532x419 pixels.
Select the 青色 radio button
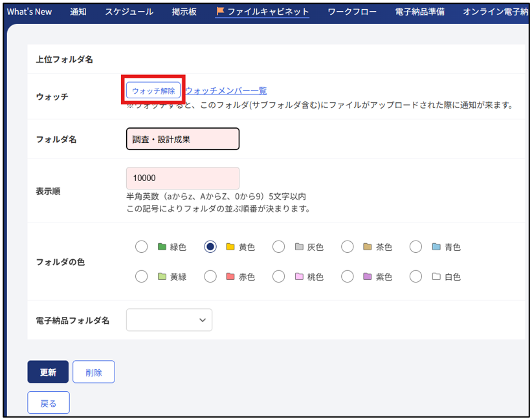coord(416,247)
